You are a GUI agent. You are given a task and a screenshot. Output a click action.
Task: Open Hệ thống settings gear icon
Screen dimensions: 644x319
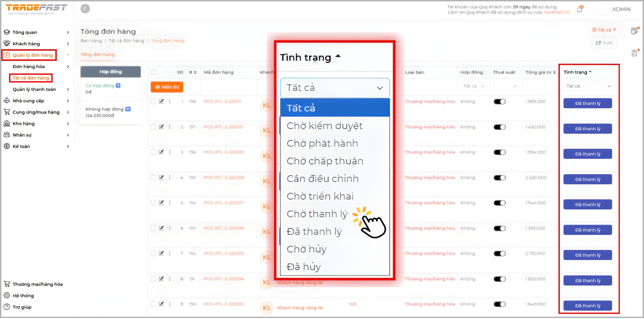[7, 296]
